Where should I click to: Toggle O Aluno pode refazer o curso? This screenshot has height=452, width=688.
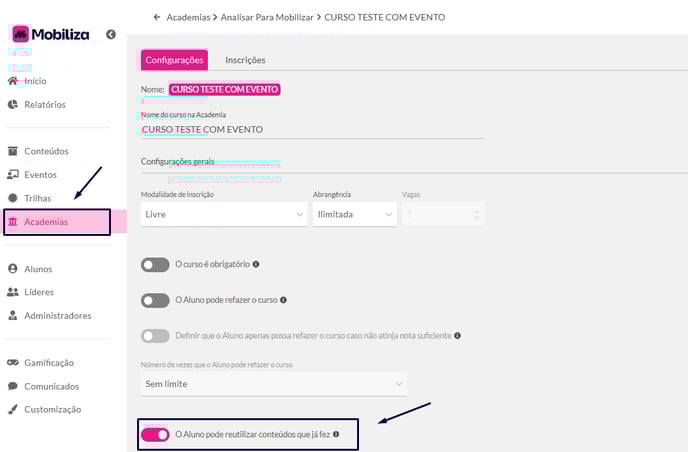click(x=155, y=300)
